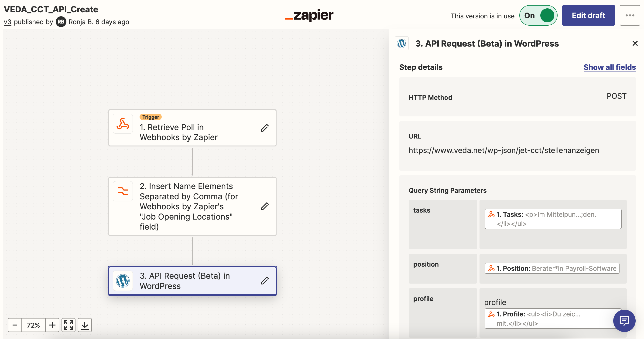Select step 1 Retrieve Poll in Webhooks card

[x=192, y=128]
